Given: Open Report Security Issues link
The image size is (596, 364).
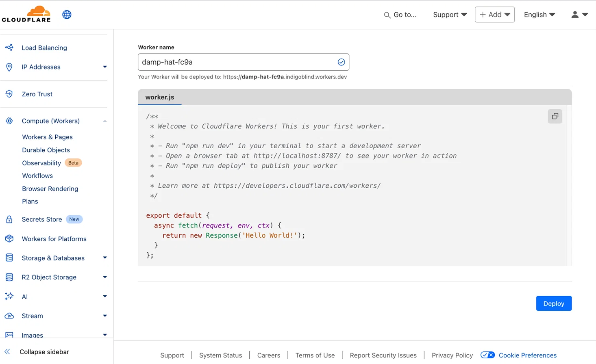Looking at the screenshot, I should click(x=383, y=355).
